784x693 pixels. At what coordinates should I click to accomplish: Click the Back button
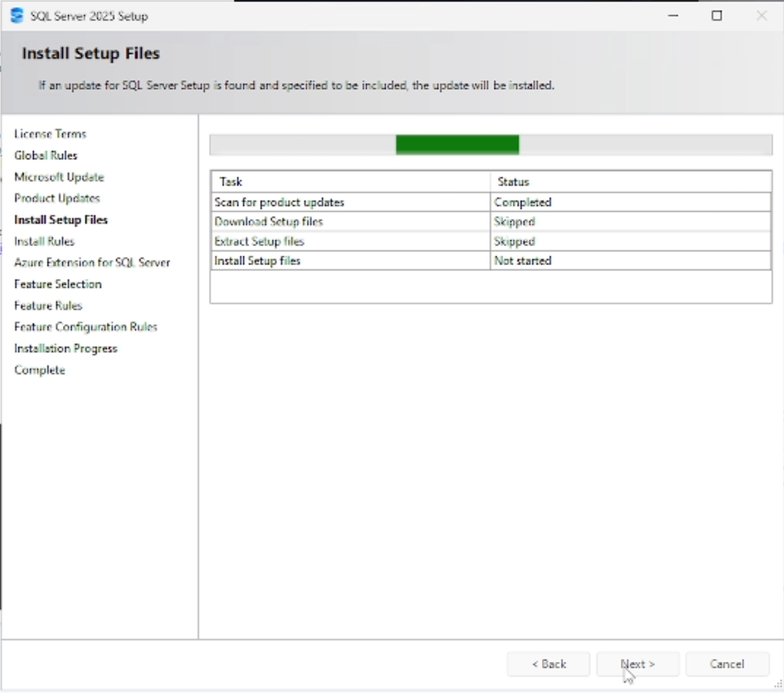click(548, 664)
